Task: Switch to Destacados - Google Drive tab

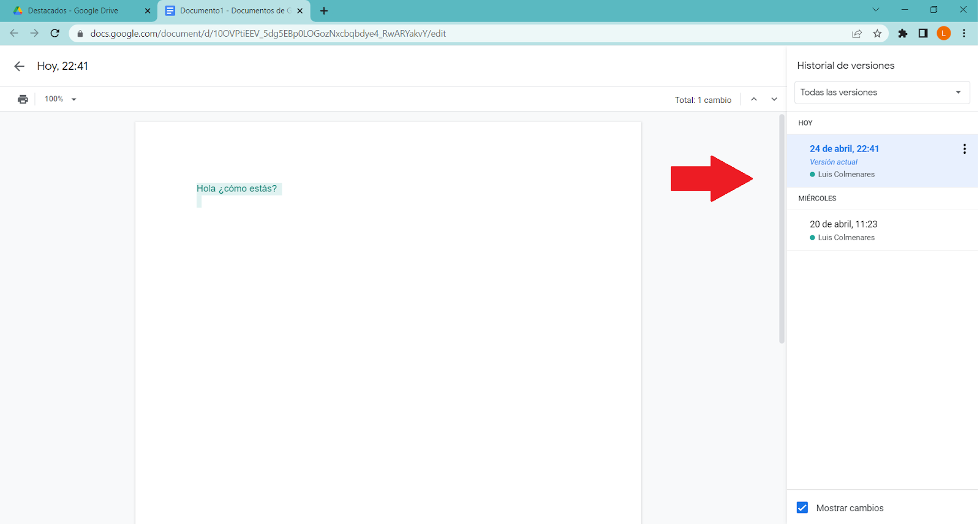Action: coord(80,11)
